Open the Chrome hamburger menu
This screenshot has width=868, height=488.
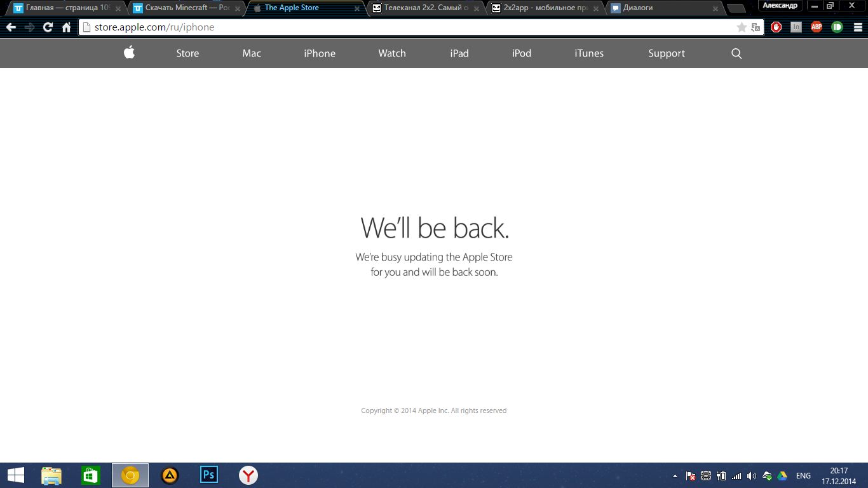(857, 27)
